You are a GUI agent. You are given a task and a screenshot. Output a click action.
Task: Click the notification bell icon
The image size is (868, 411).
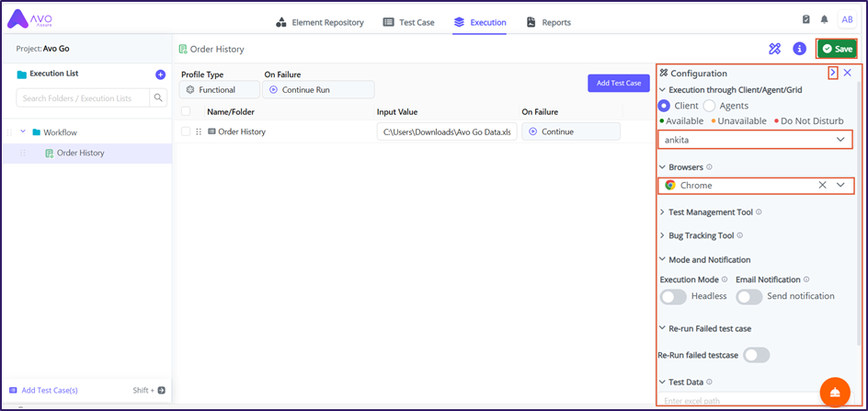coord(825,20)
